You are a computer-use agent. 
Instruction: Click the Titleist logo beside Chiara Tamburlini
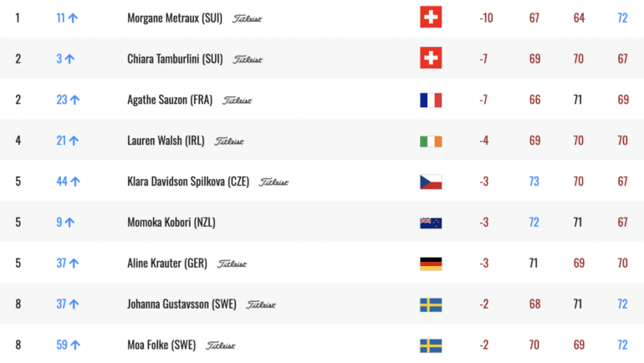click(248, 59)
